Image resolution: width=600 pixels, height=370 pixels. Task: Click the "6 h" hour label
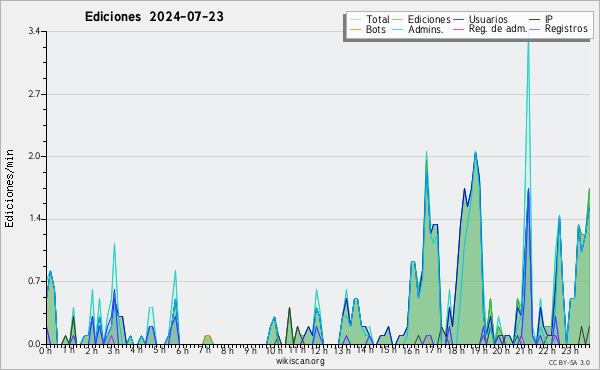182,350
